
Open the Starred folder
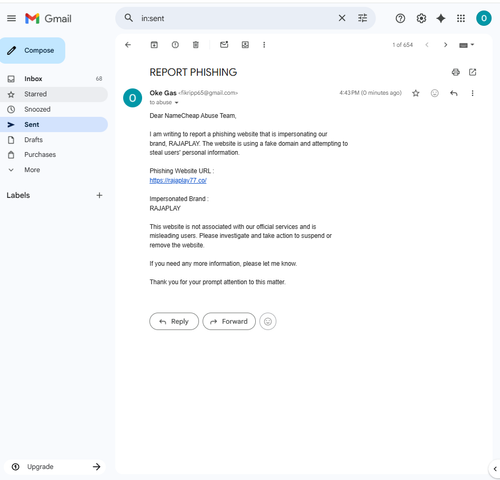point(53,94)
